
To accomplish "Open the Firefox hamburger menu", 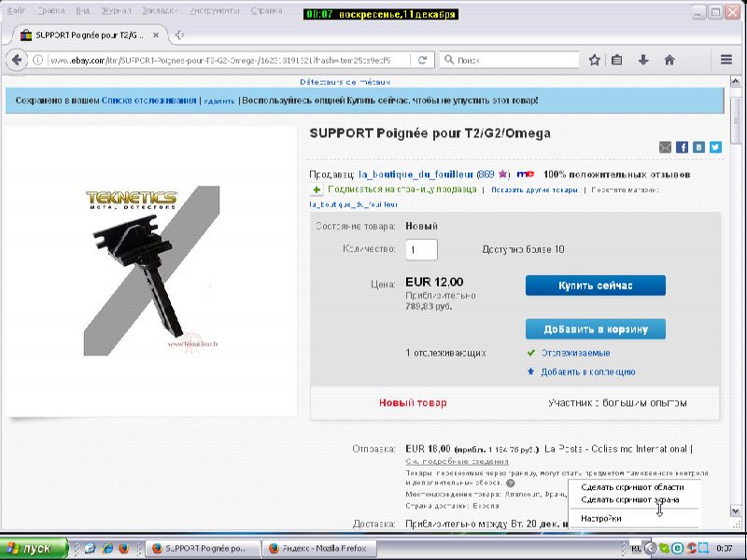I will (727, 60).
